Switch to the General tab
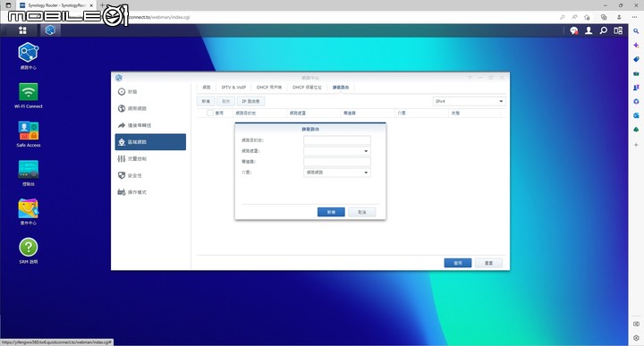This screenshot has width=644, height=346. click(207, 87)
